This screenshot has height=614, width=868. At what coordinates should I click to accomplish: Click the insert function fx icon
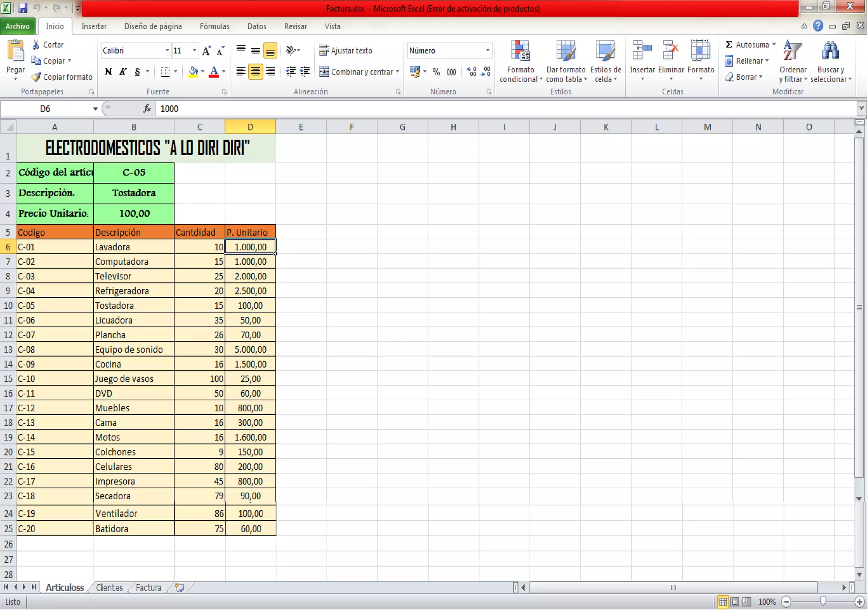point(147,109)
